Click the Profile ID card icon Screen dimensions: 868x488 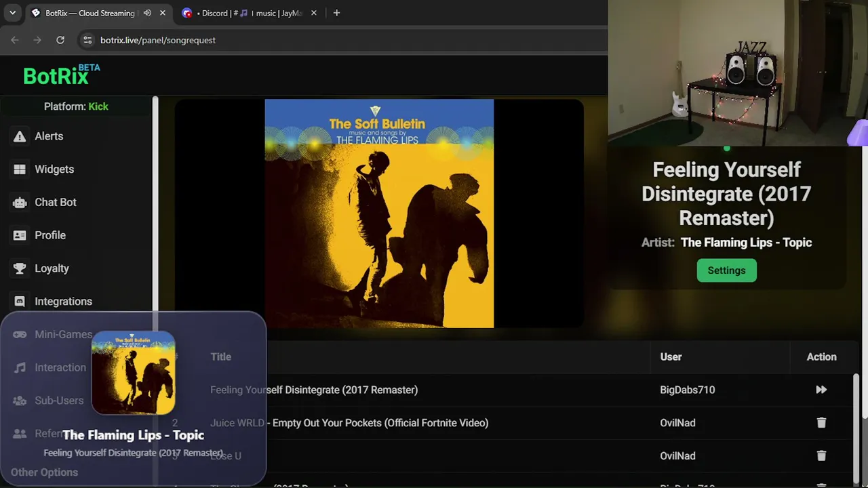coord(20,235)
